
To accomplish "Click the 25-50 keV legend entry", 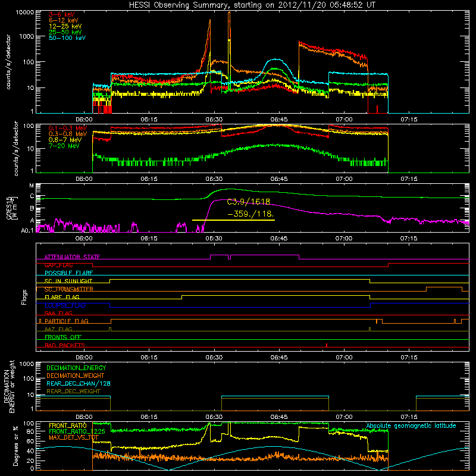I will (x=65, y=32).
